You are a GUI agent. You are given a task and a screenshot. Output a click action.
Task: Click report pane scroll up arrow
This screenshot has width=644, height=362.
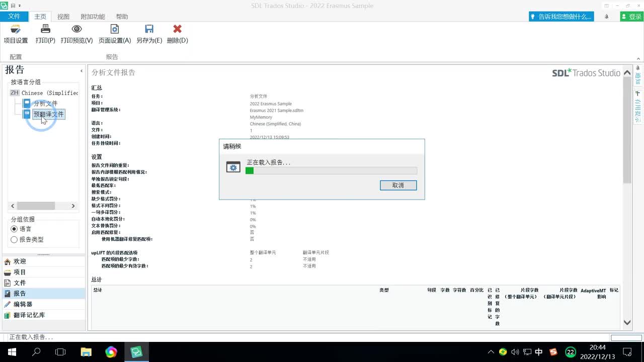click(627, 73)
